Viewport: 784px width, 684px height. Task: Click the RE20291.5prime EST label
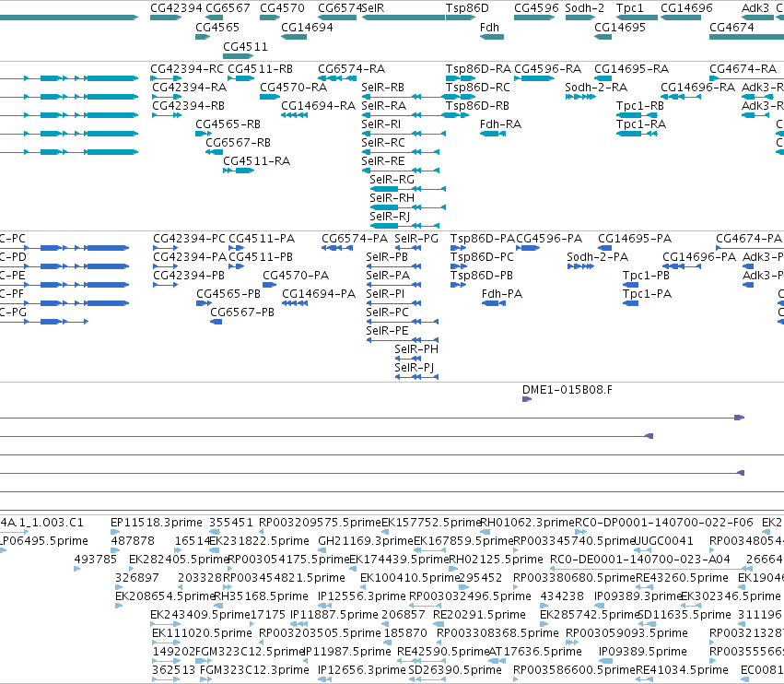[x=479, y=615]
